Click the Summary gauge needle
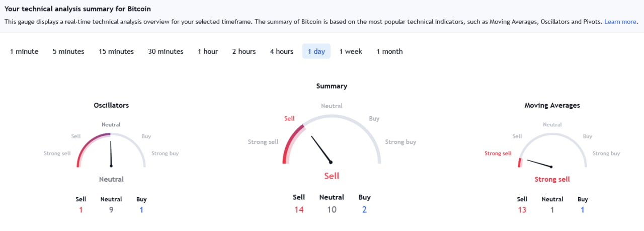Screen dimensions: 644x231 pyautogui.click(x=321, y=149)
